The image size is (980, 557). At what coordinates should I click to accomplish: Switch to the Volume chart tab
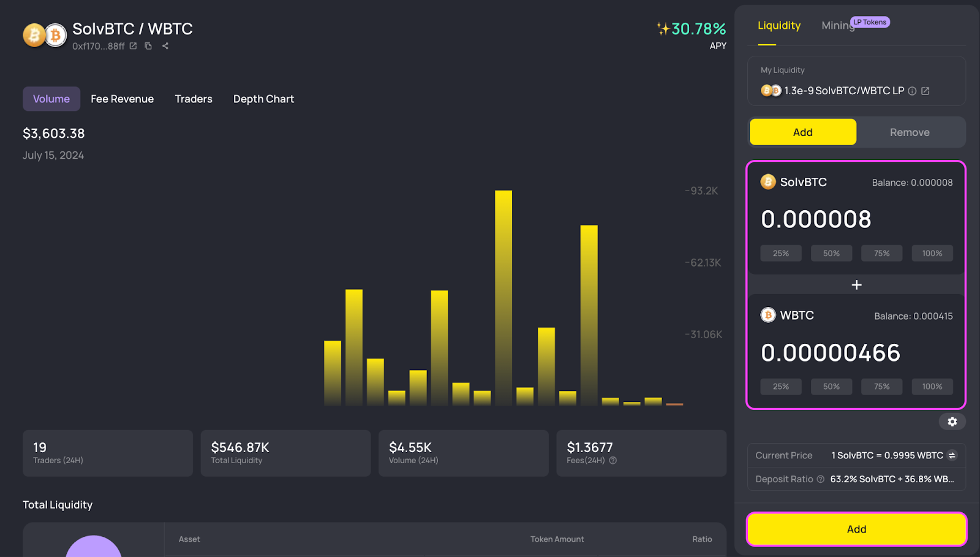click(51, 99)
